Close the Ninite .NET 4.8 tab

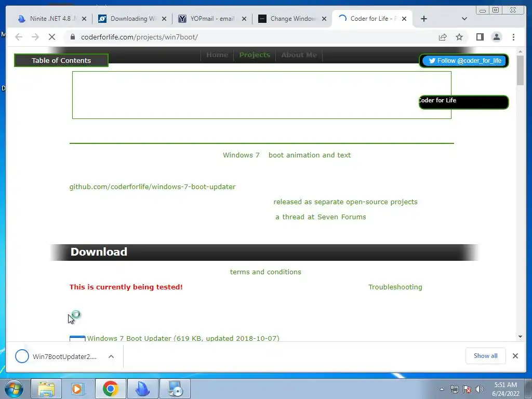click(x=84, y=19)
